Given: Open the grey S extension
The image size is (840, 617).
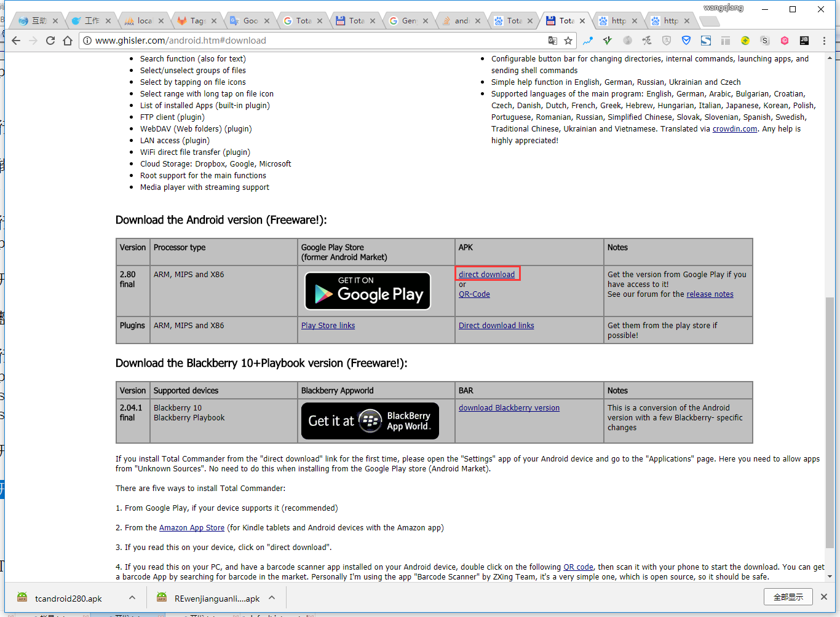Looking at the screenshot, I should [x=765, y=41].
